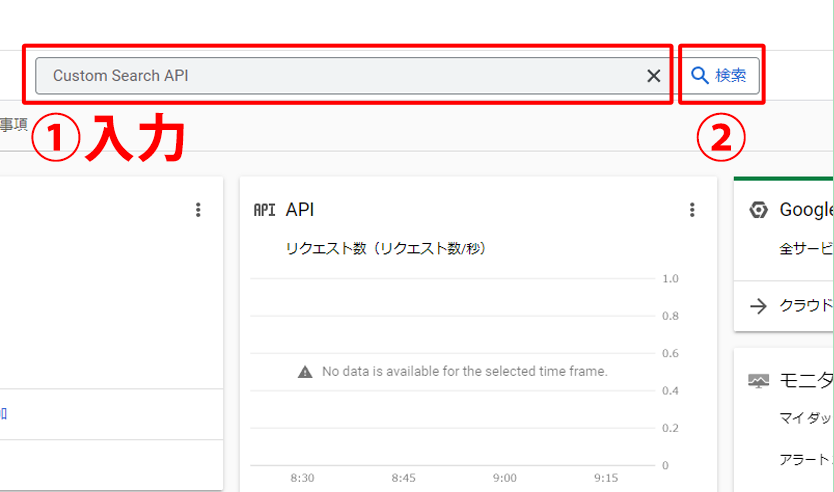Screen dimensions: 834x492
Task: Open the クラウド link row
Action: tap(805, 306)
